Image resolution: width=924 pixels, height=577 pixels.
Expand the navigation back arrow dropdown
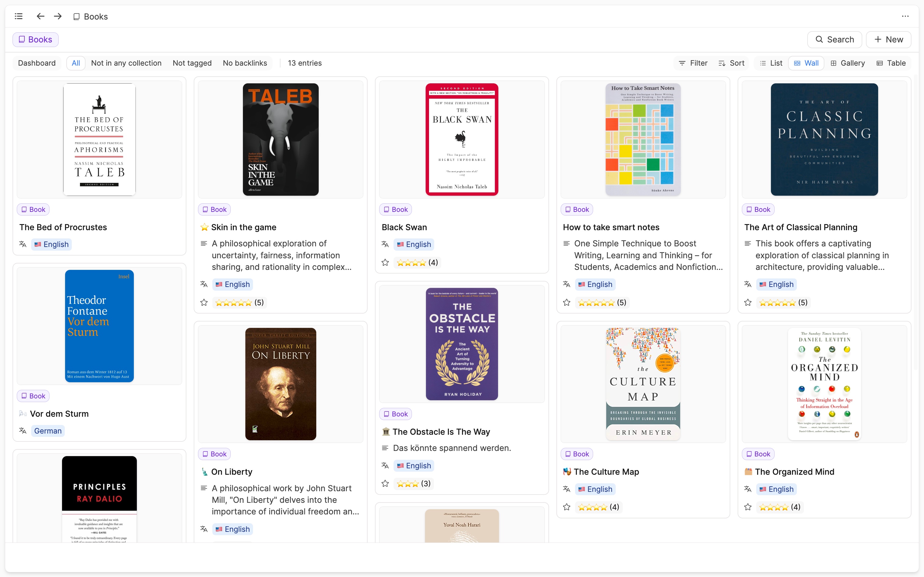(x=40, y=16)
